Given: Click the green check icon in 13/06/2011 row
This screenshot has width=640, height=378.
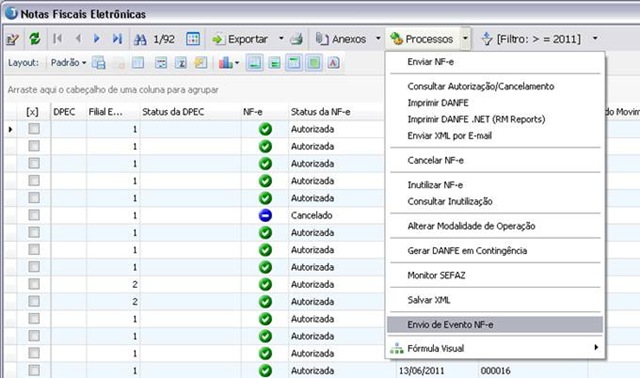Looking at the screenshot, I should coord(265,371).
